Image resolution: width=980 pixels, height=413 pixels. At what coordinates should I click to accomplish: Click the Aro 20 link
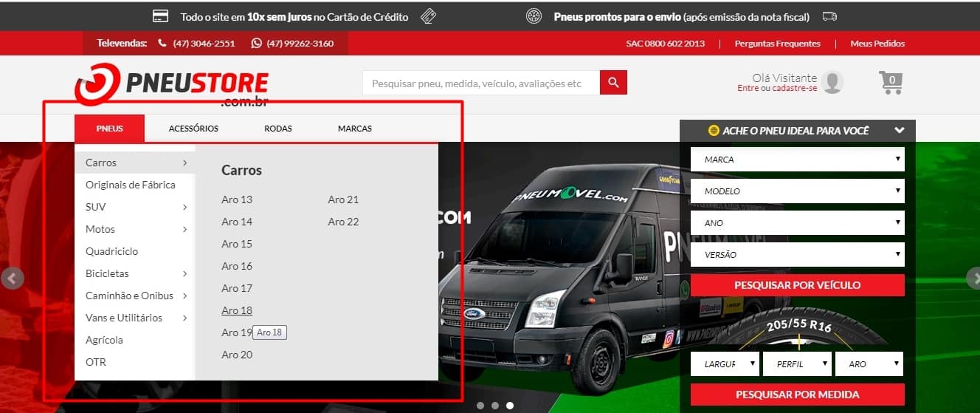click(237, 355)
